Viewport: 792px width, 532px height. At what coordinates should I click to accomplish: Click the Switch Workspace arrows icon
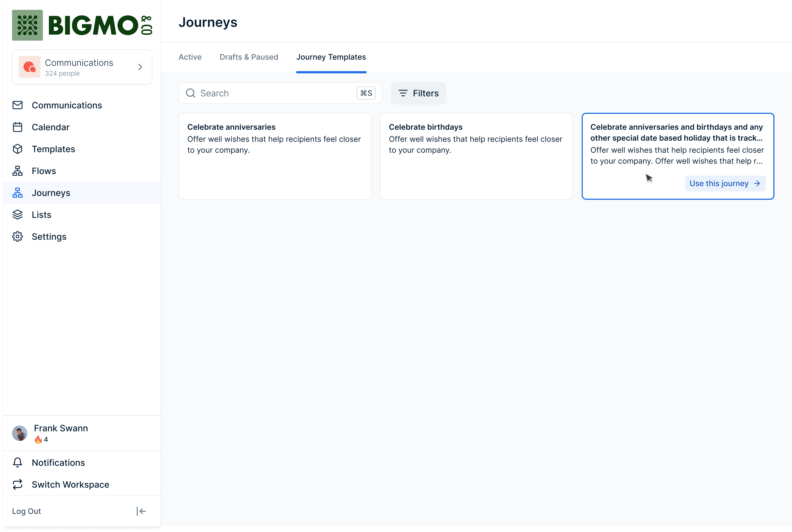tap(17, 485)
